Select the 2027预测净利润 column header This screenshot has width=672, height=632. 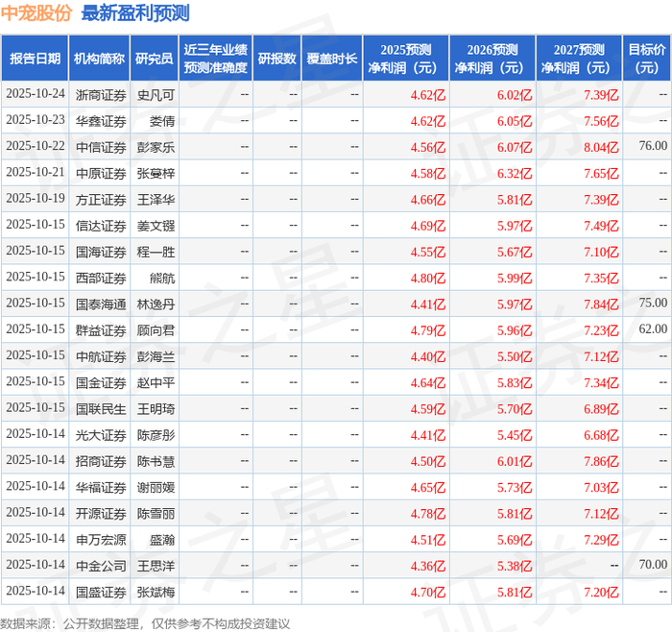tap(579, 59)
